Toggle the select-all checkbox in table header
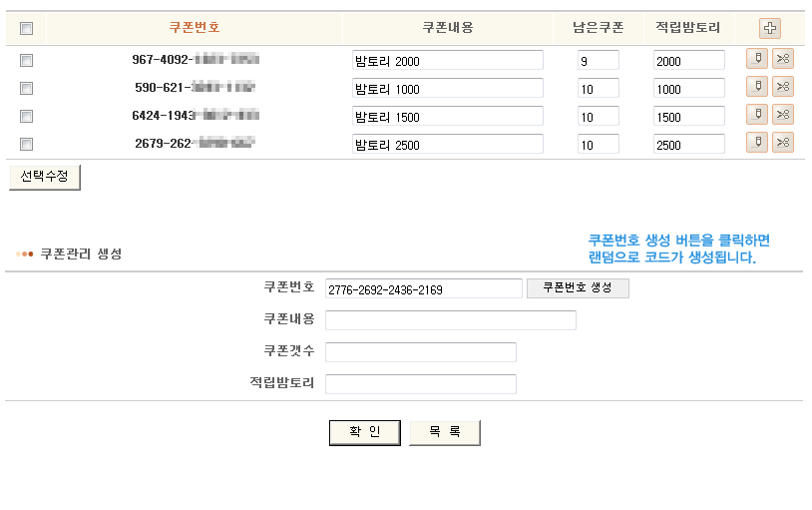 [27, 28]
